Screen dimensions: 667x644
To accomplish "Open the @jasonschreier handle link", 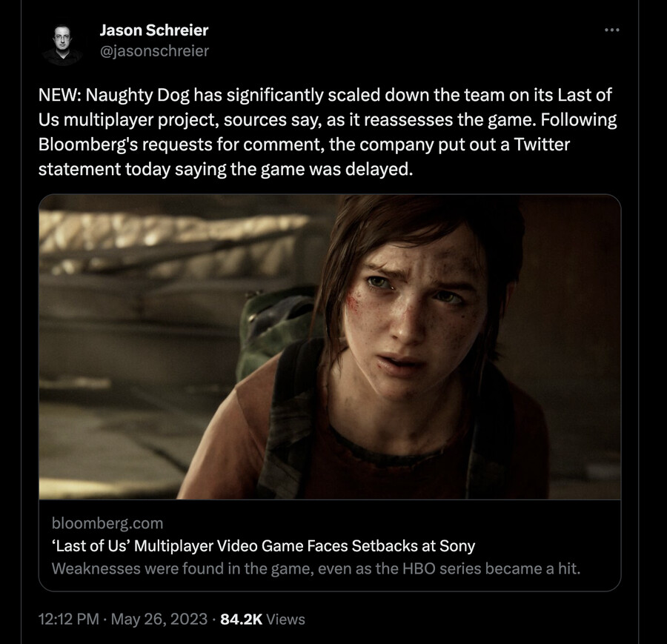I will point(154,51).
